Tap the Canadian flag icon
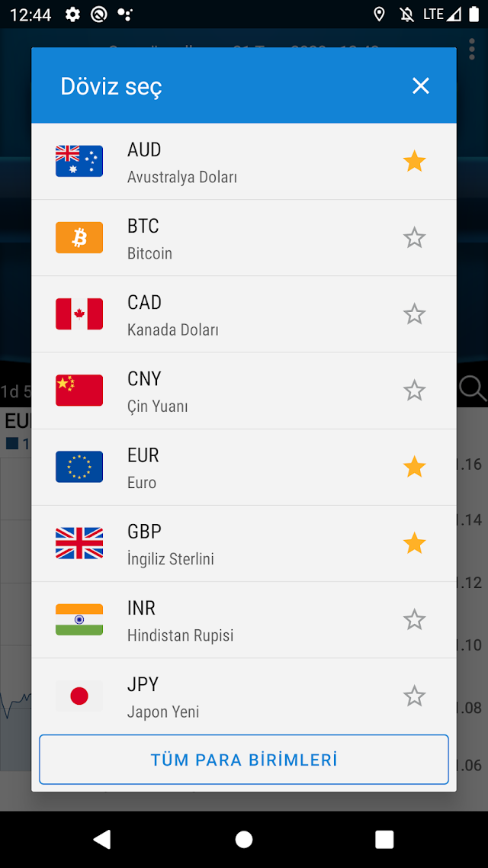Viewport: 488px width, 868px height. tap(79, 314)
